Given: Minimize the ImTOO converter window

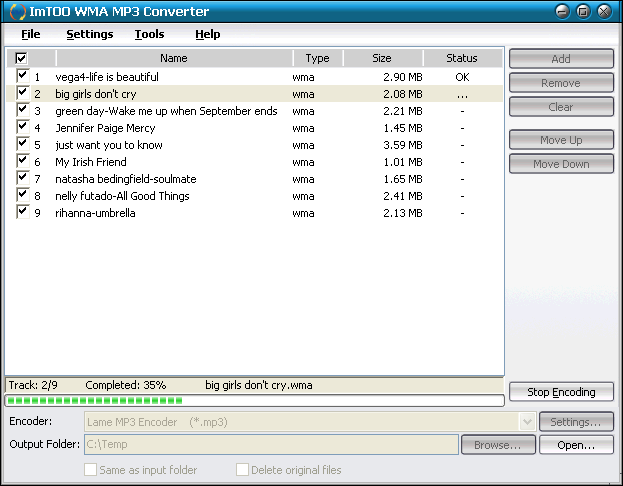Looking at the screenshot, I should (562, 11).
